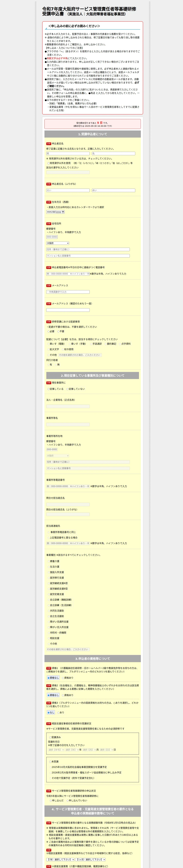Screen dimensions: 183x868
Task: Check the 点字資料 checkbox
Action: point(120,344)
